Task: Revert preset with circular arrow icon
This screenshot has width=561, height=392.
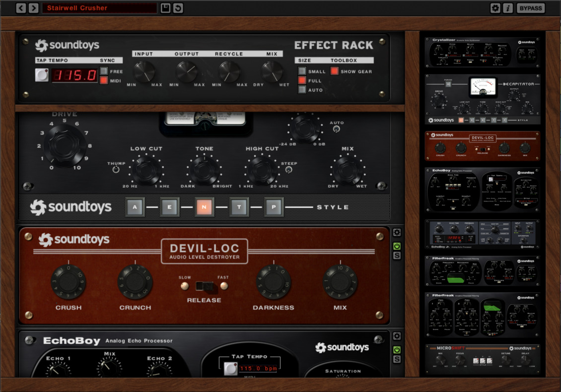Action: [178, 8]
